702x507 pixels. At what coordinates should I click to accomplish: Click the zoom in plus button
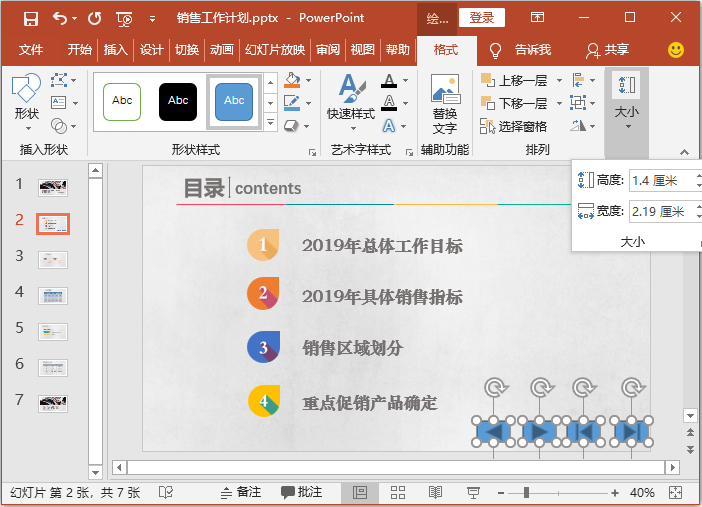pyautogui.click(x=615, y=493)
